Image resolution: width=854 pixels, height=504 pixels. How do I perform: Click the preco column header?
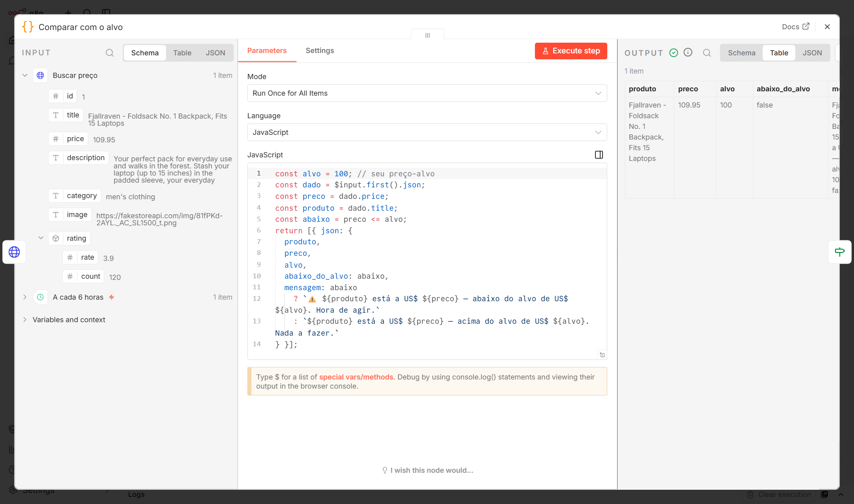pos(695,89)
